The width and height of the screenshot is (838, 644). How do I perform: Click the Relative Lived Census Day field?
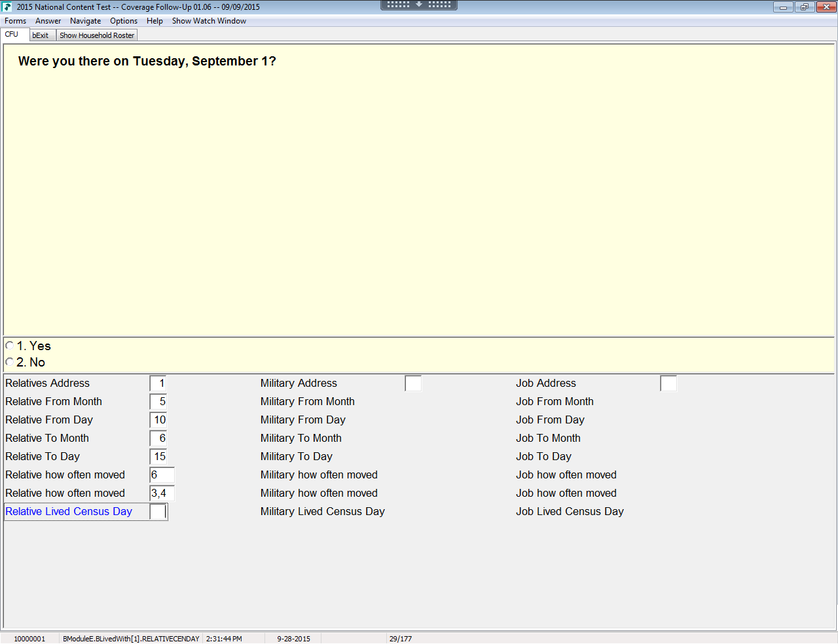[x=158, y=512]
